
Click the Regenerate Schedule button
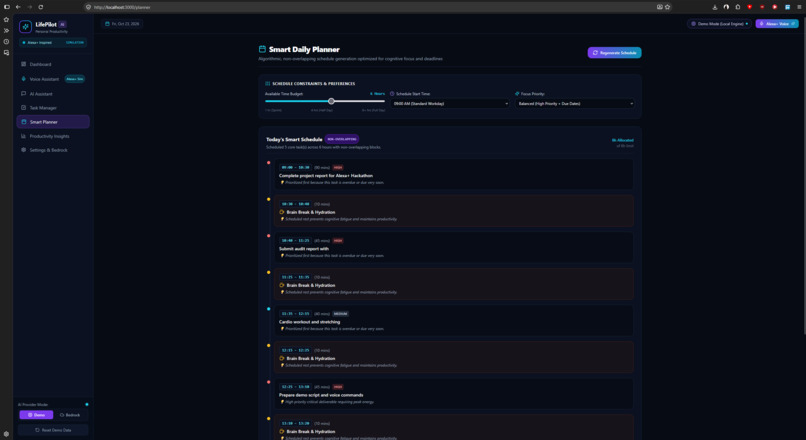614,52
